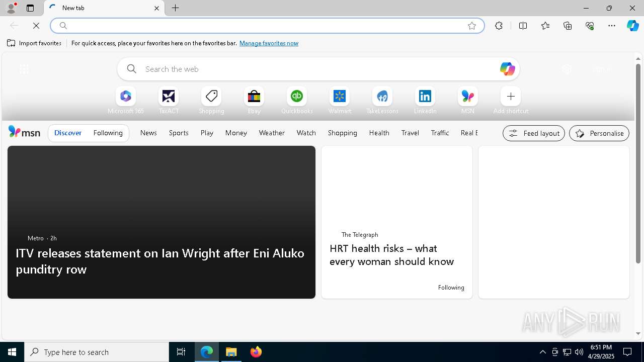Click the Personalise button
Image resolution: width=644 pixels, height=362 pixels.
click(599, 133)
